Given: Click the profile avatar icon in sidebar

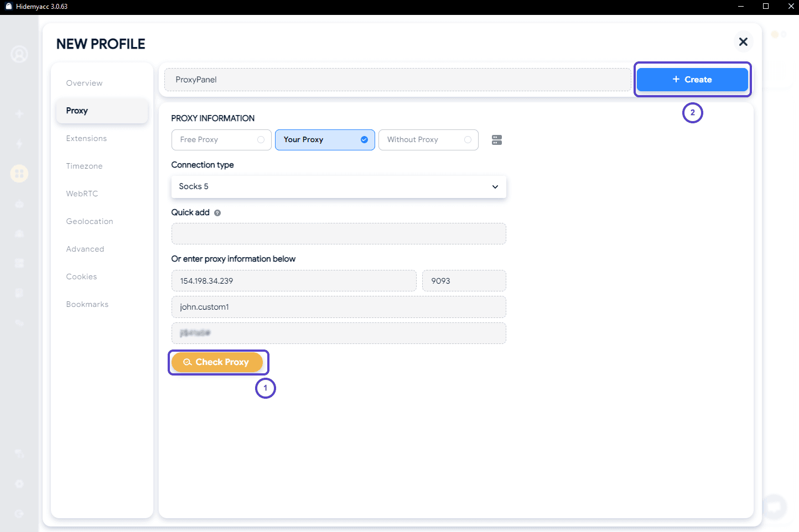Looking at the screenshot, I should click(19, 54).
